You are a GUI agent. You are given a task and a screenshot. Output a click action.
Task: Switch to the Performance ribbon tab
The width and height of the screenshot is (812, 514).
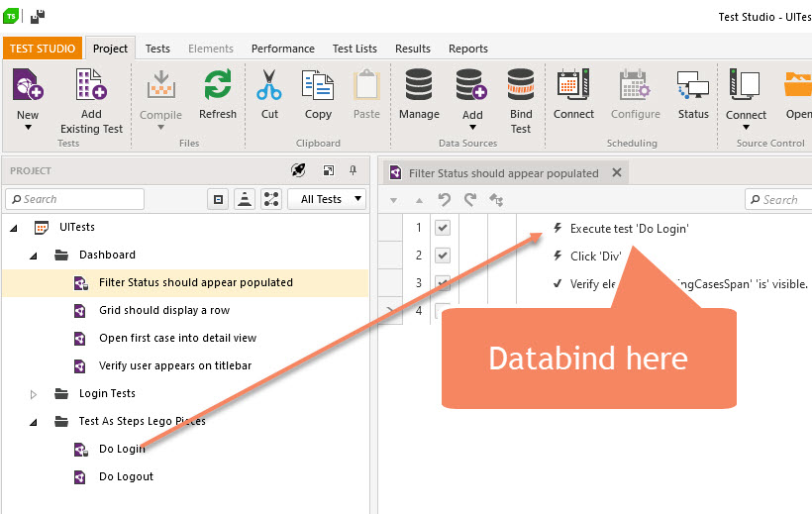(282, 49)
